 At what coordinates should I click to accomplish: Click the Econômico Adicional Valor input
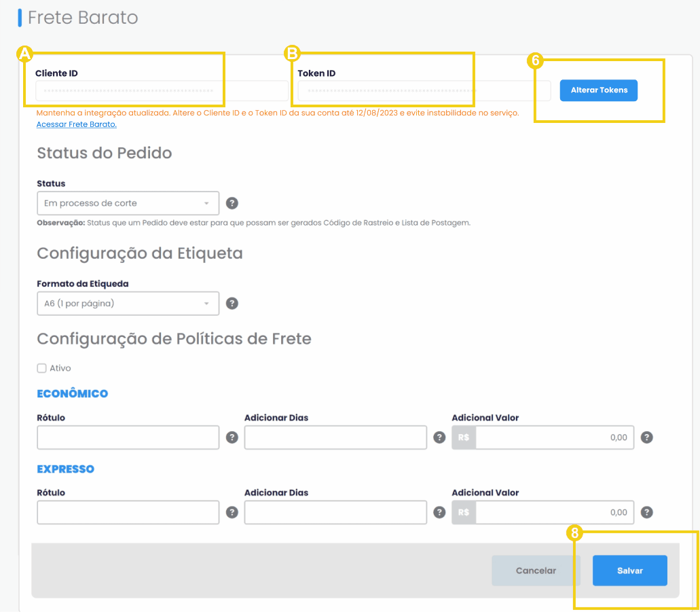tap(555, 437)
